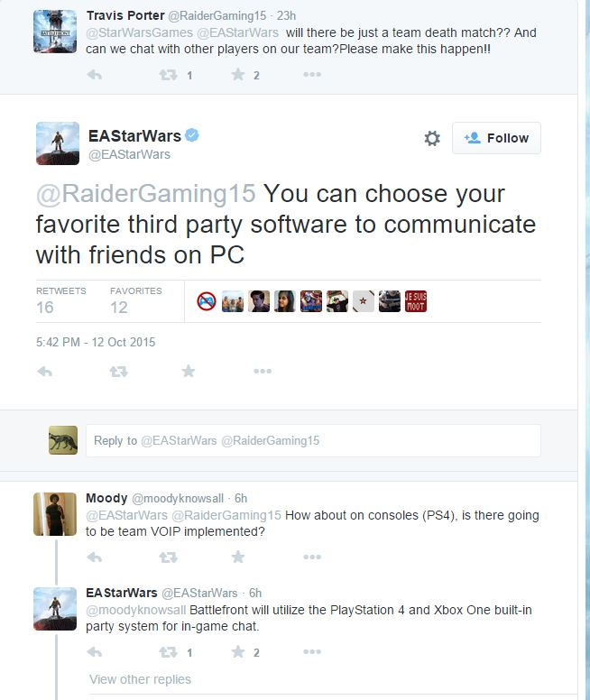Retweet the main EAStarWars tweet
This screenshot has width=590, height=700.
pos(119,372)
